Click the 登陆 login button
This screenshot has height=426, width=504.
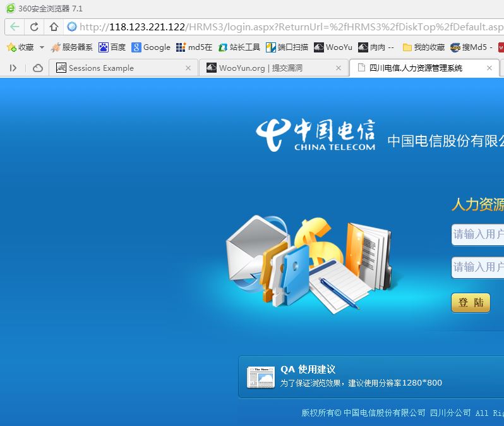click(x=471, y=303)
